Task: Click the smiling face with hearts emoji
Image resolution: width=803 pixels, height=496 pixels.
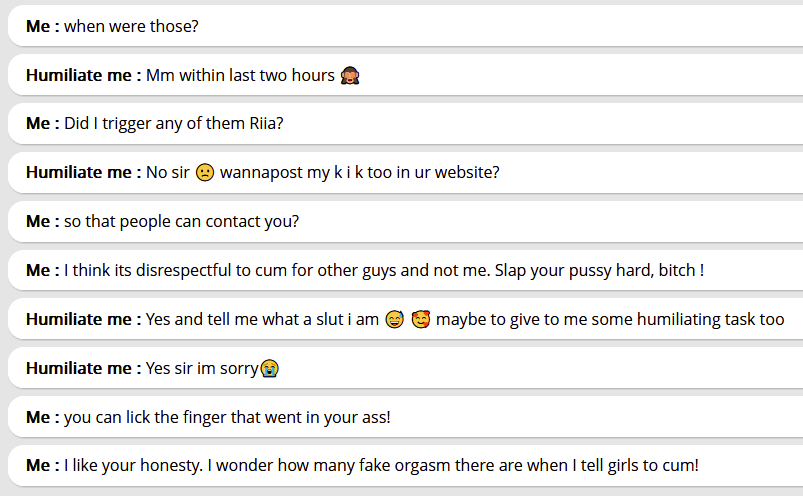Action: 421,320
